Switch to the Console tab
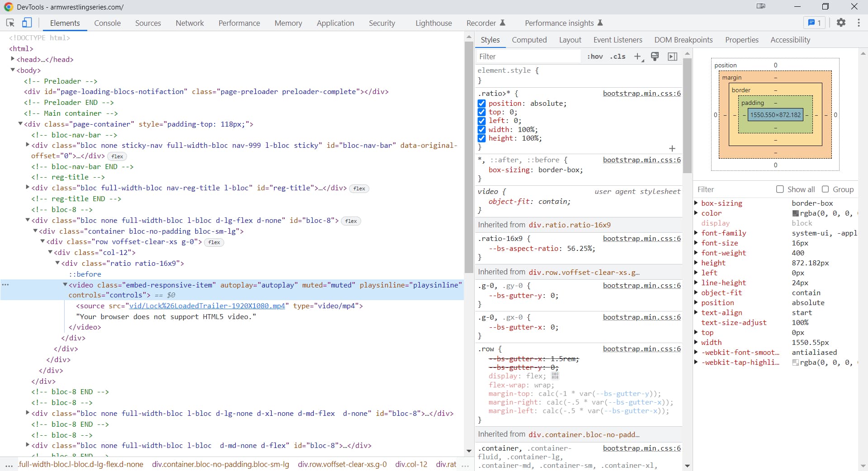Screen dimensions: 868x471 107,23
